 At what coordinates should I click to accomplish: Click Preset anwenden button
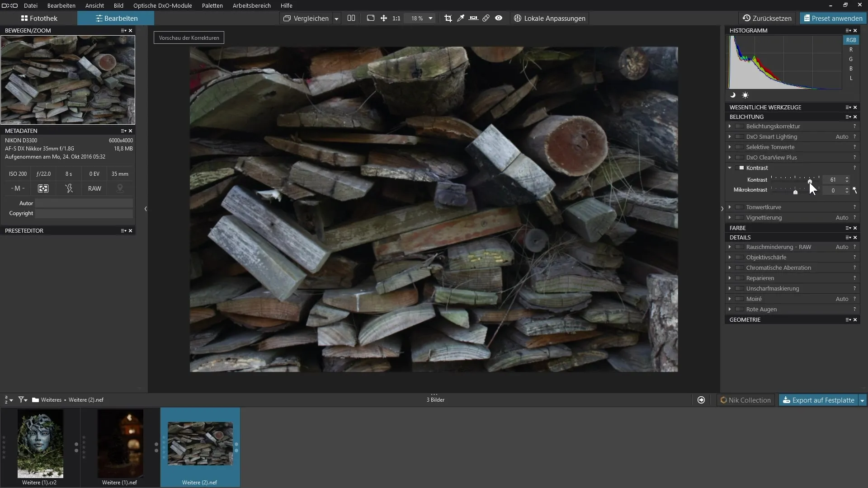point(833,19)
